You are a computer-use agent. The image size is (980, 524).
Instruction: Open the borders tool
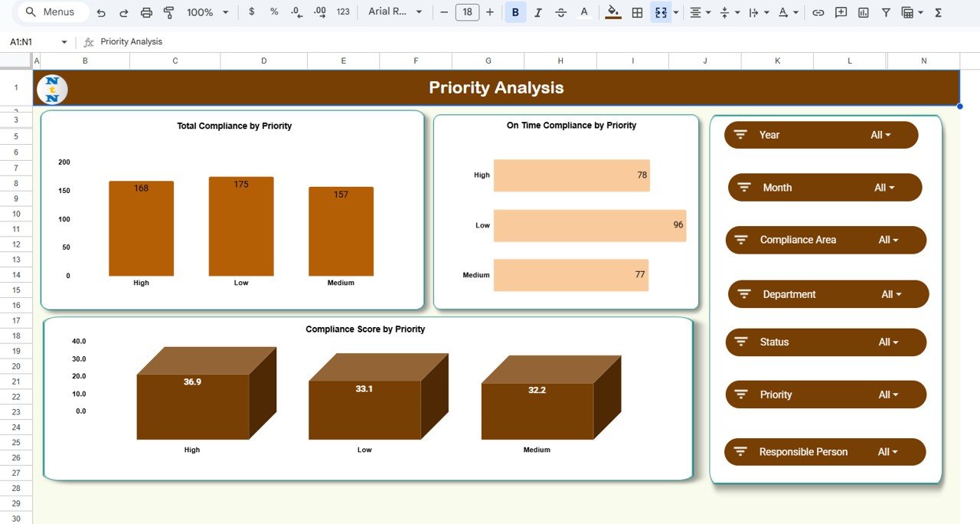coord(635,12)
